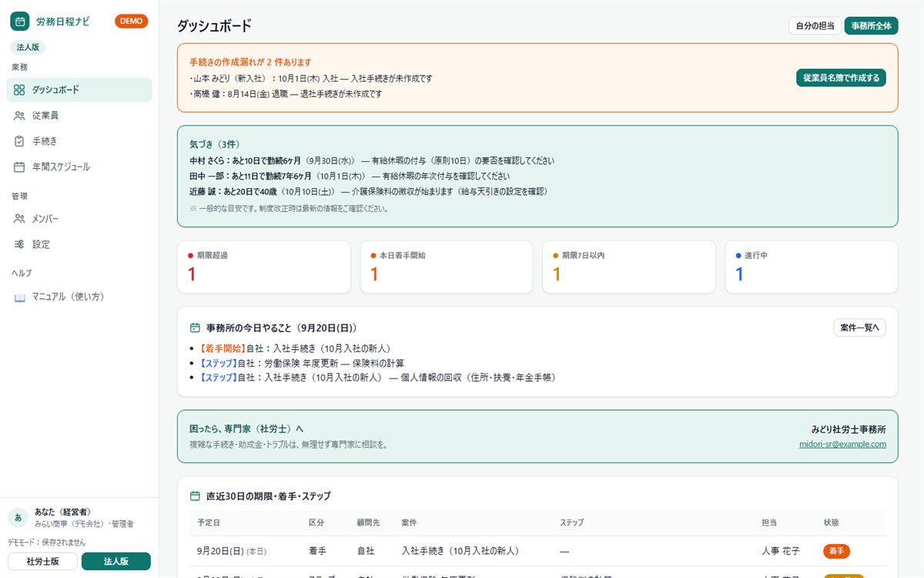Viewport: 924px width, 578px height.
Task: Click the 人事 花子 assignee cell
Action: click(781, 551)
